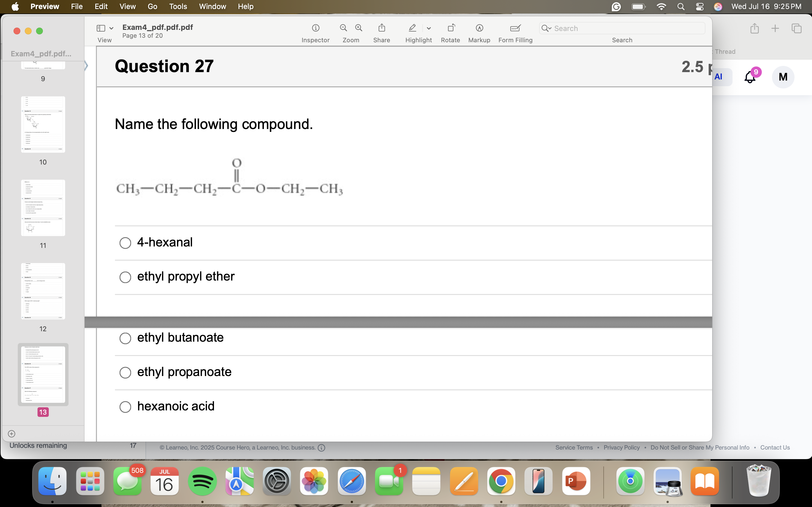Zoom in on the PDF
Viewport: 812px width, 507px height.
click(358, 28)
